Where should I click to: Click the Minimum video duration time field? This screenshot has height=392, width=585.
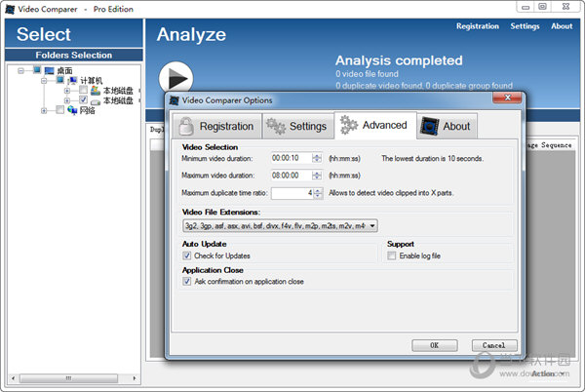pyautogui.click(x=292, y=158)
